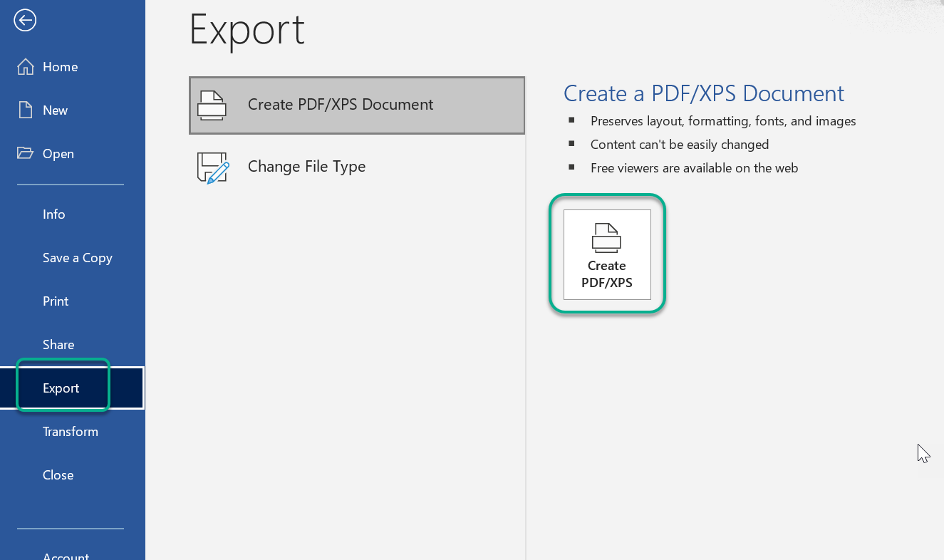Click the New blank page icon

pos(26,110)
